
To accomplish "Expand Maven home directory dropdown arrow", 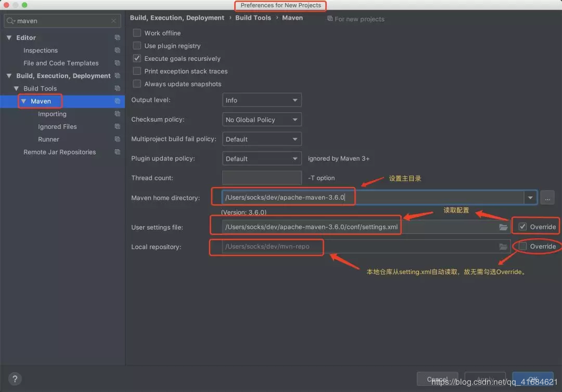I will [530, 198].
